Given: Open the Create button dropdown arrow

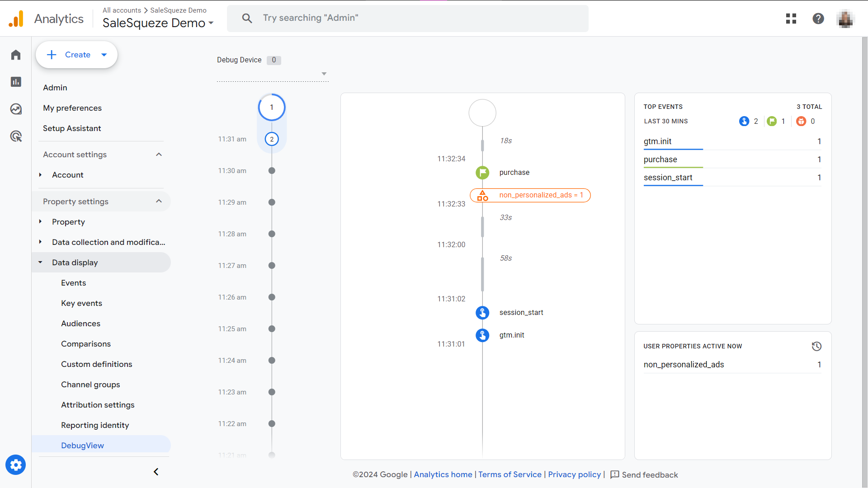Looking at the screenshot, I should [104, 55].
